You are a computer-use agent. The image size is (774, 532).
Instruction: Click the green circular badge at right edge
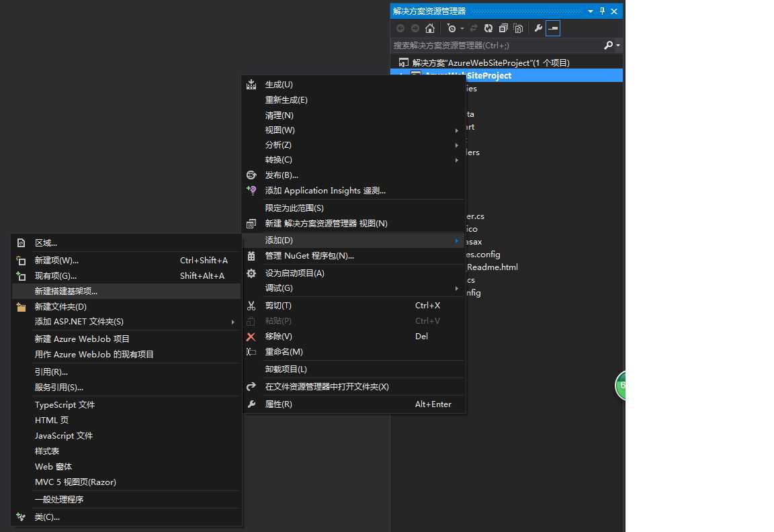click(621, 386)
